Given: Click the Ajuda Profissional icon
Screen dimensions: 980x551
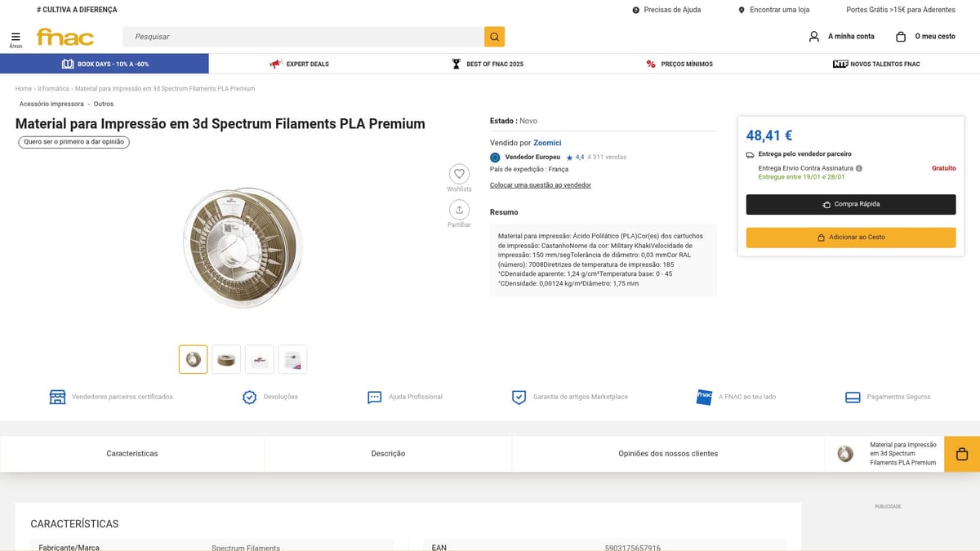Looking at the screenshot, I should pyautogui.click(x=374, y=397).
